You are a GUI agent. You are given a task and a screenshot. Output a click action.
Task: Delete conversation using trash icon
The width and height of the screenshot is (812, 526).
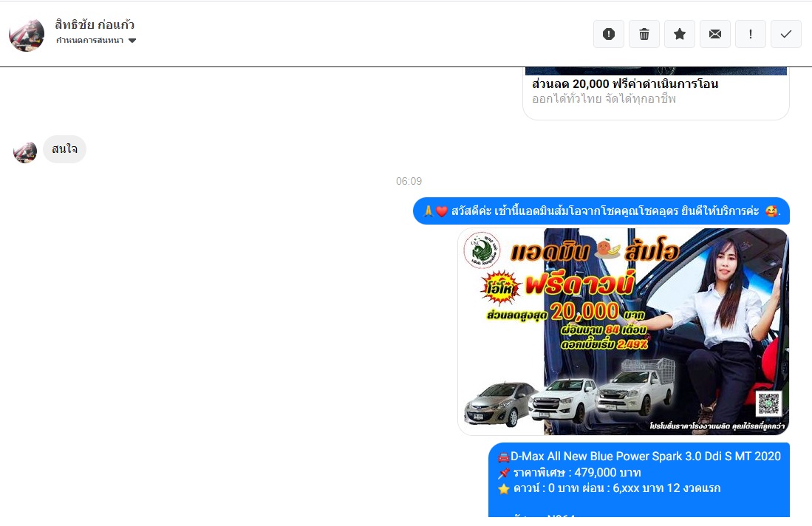pos(644,34)
